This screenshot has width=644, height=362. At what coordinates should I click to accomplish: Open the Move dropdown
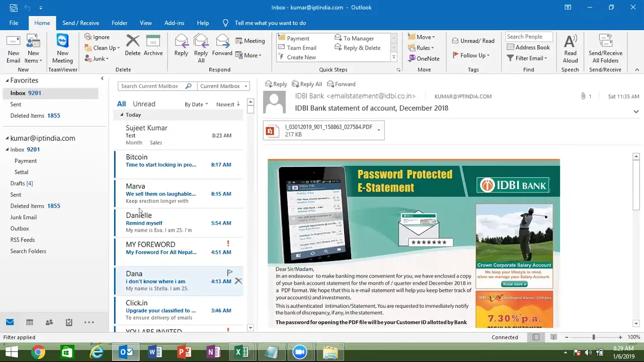tap(421, 37)
